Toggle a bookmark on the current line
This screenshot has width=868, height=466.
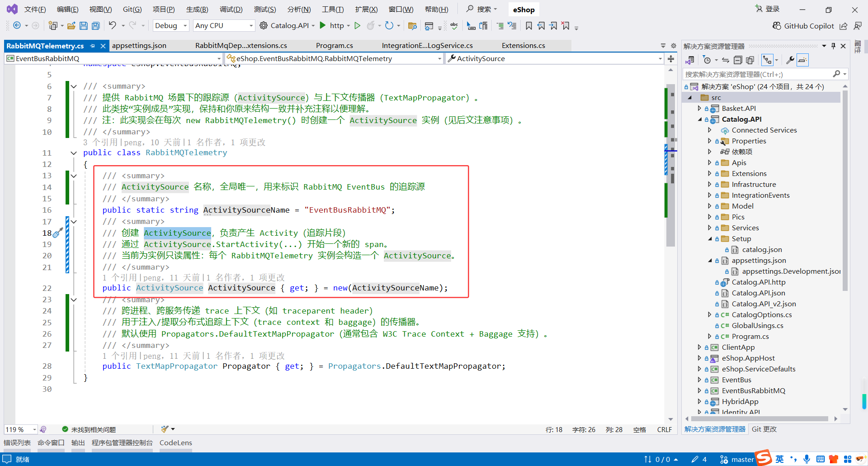tap(529, 26)
